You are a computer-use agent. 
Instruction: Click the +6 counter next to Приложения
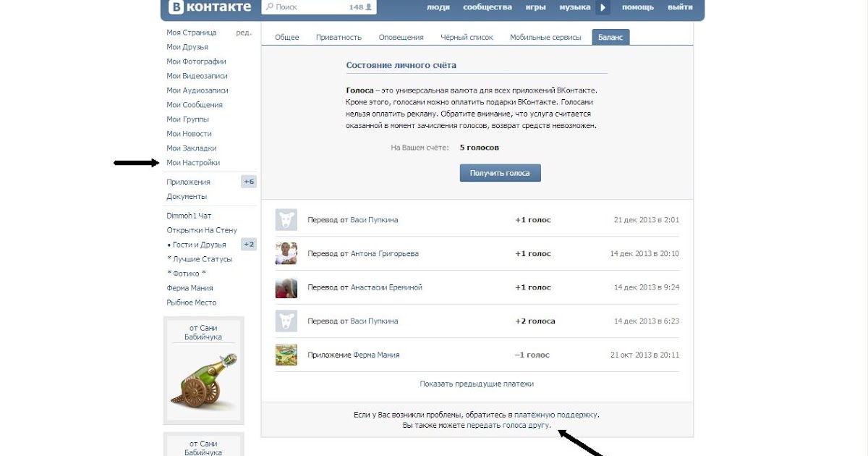tap(249, 182)
